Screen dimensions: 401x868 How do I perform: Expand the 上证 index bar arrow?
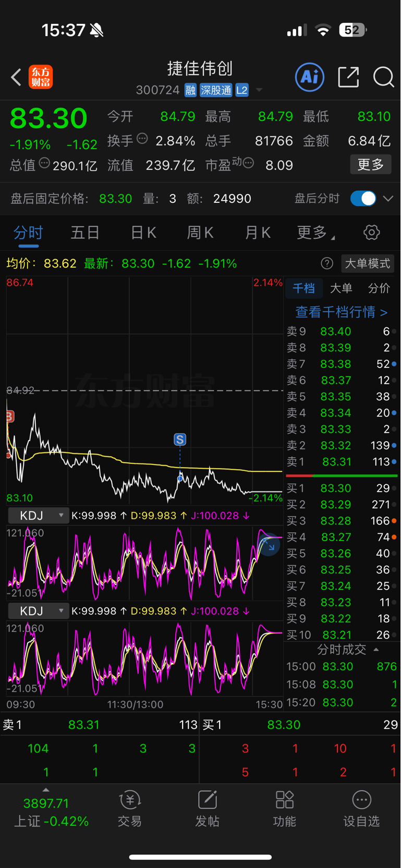tap(46, 790)
